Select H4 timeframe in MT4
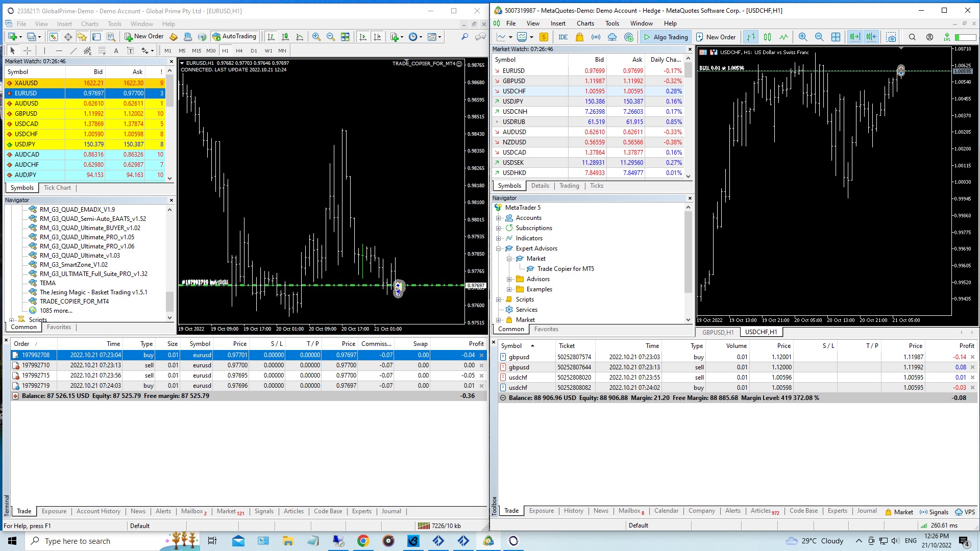 coord(239,51)
